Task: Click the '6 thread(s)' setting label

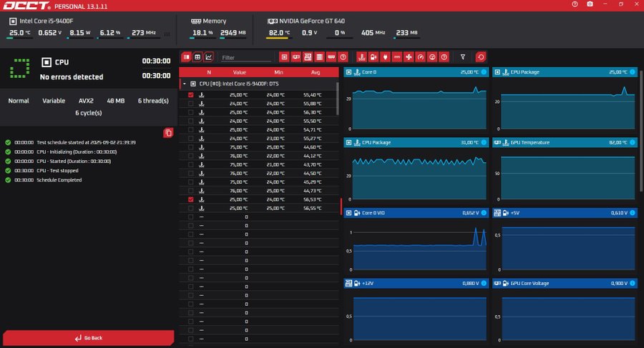Action: click(x=153, y=101)
